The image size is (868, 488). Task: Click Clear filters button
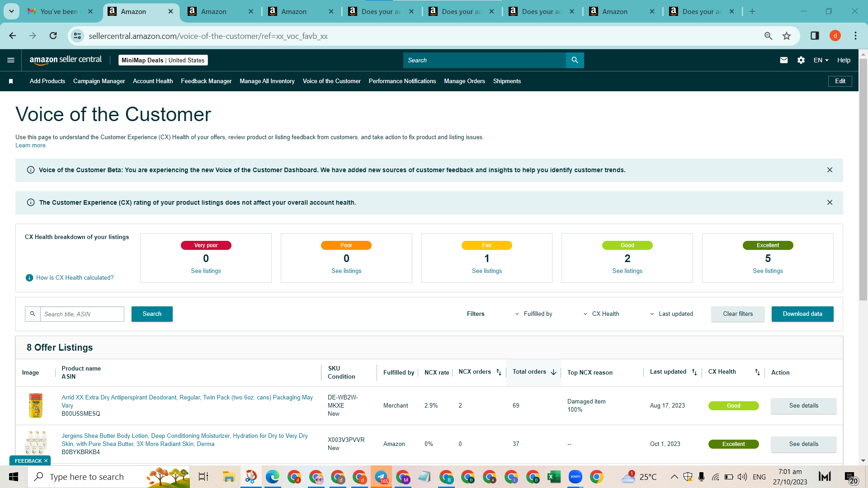pyautogui.click(x=738, y=314)
